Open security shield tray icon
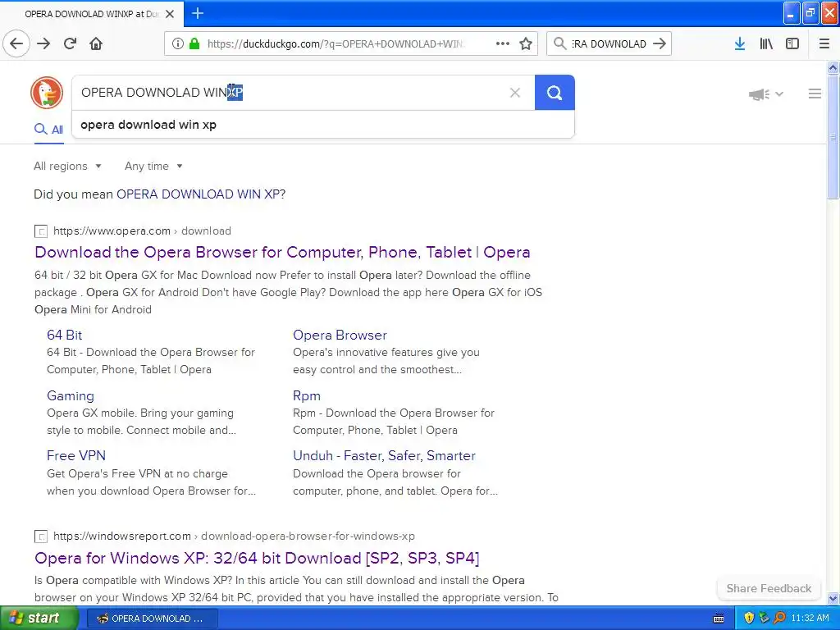This screenshot has height=630, width=840. coord(749,618)
